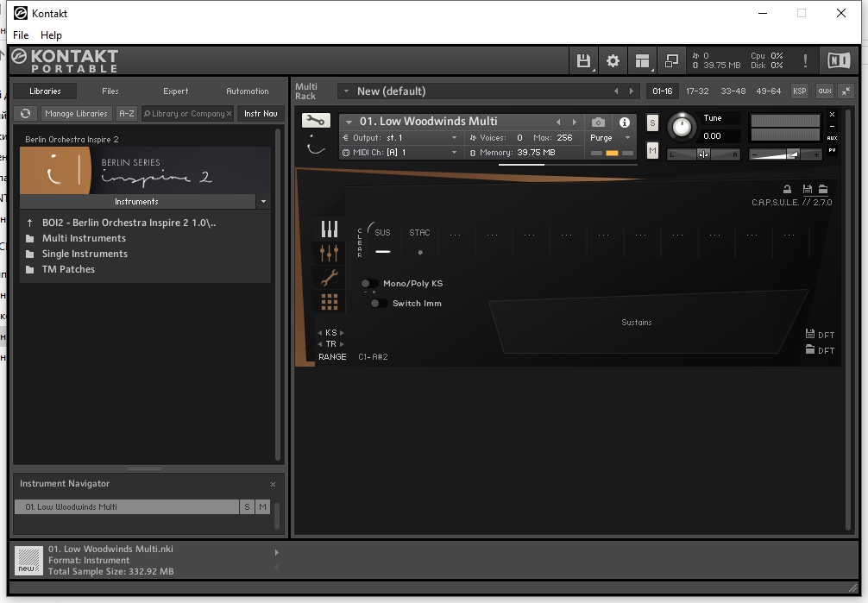The width and height of the screenshot is (868, 603).
Task: Click the exclamation warning icon
Action: click(805, 60)
